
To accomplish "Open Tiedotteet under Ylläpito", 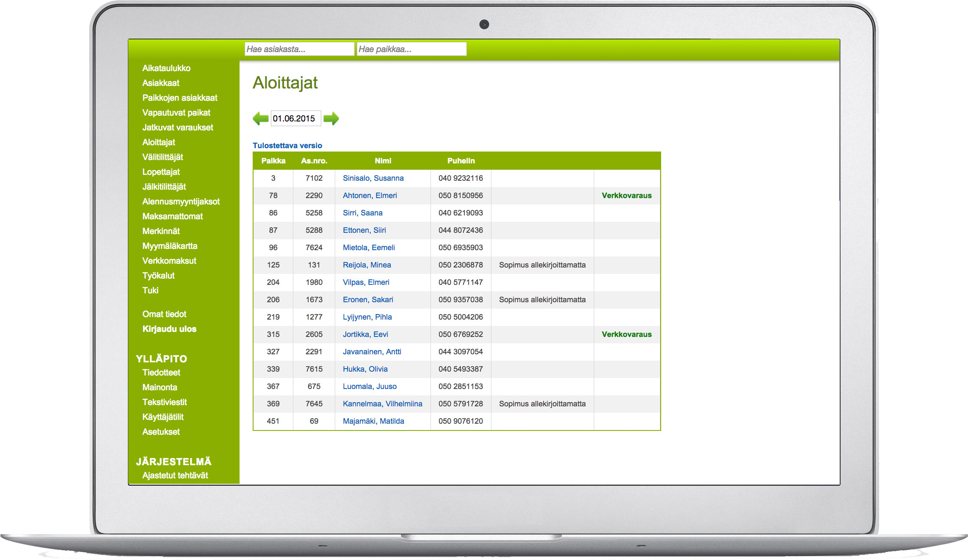I will [161, 372].
